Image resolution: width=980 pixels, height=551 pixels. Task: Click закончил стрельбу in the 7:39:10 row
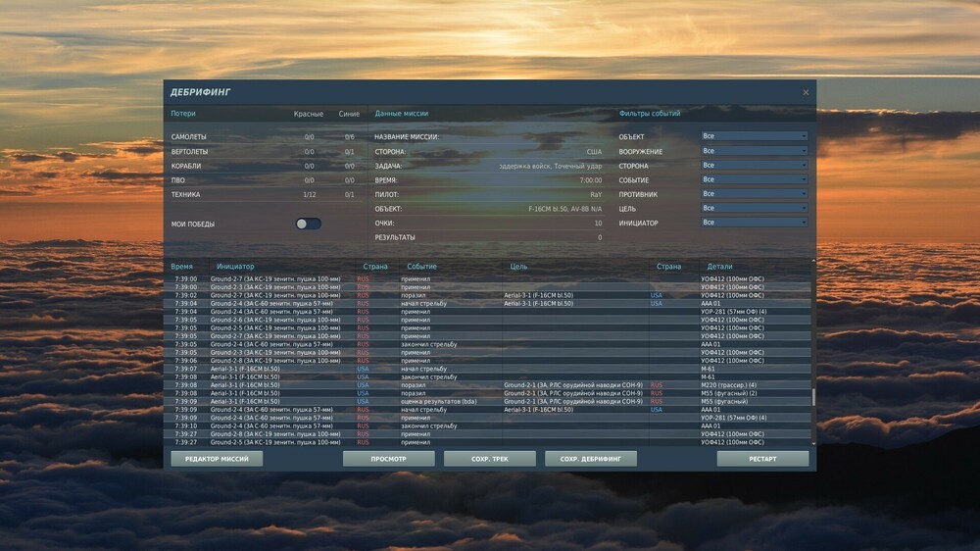(429, 426)
